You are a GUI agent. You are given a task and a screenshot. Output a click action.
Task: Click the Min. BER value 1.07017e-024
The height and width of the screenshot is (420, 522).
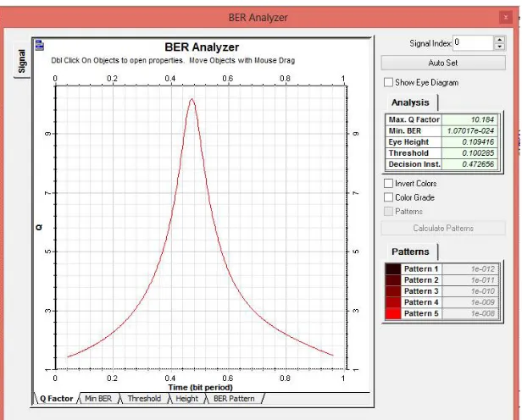469,130
